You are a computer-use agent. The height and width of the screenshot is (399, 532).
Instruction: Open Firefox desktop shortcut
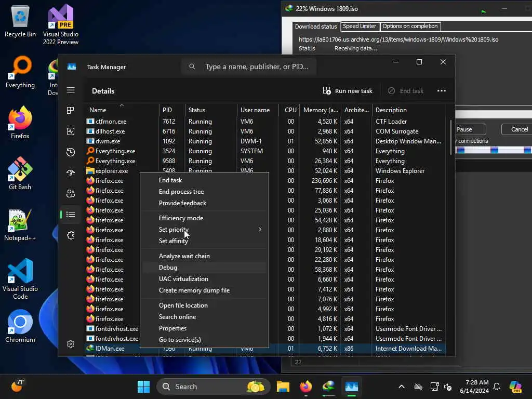[x=20, y=122]
